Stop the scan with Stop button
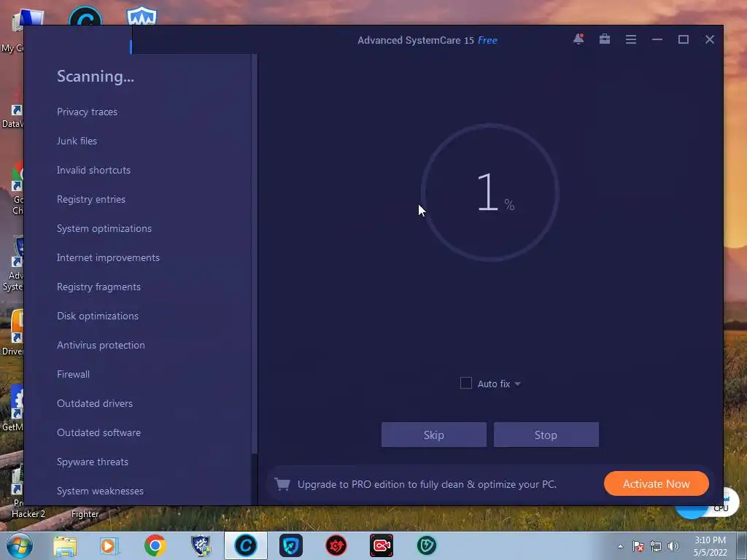747x560 pixels. click(546, 435)
